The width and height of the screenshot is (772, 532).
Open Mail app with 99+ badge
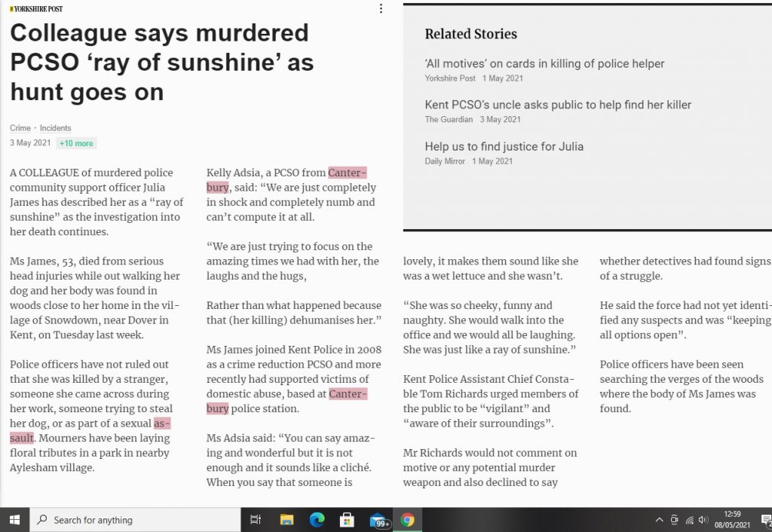coord(378,520)
